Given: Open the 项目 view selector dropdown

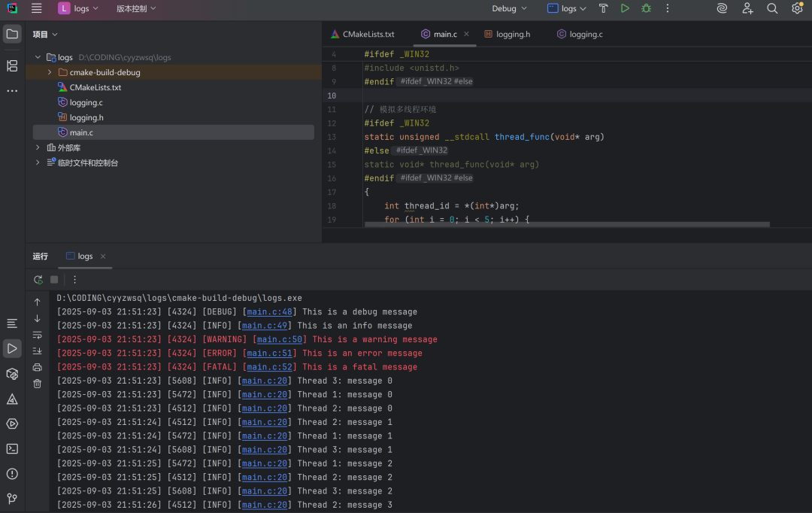Looking at the screenshot, I should click(45, 34).
